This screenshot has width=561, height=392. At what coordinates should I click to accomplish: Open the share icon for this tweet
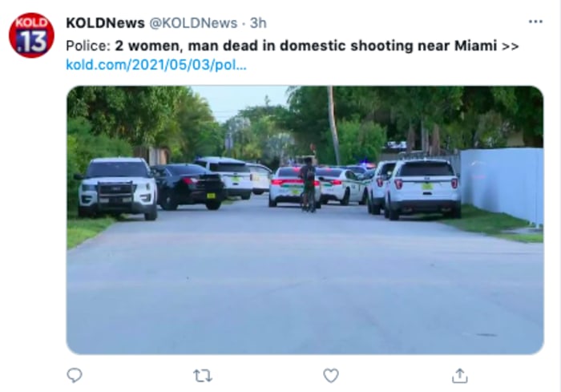[x=460, y=375]
